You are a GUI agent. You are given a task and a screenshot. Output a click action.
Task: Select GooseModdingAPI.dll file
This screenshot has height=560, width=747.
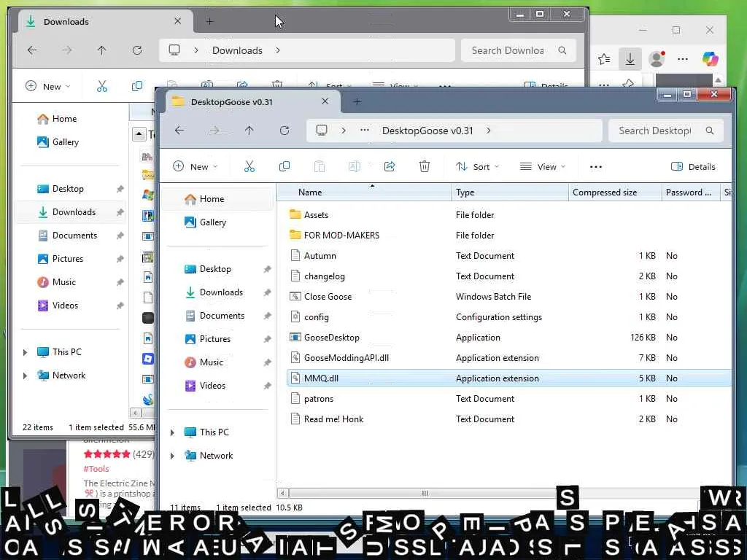pos(339,357)
